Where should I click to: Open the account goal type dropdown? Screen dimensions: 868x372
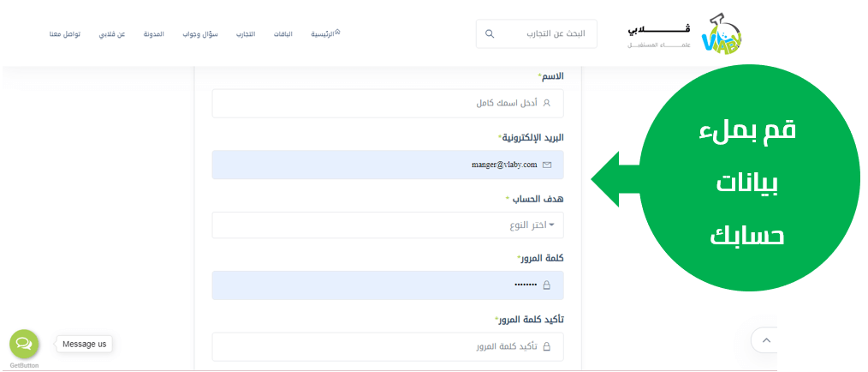click(x=388, y=225)
